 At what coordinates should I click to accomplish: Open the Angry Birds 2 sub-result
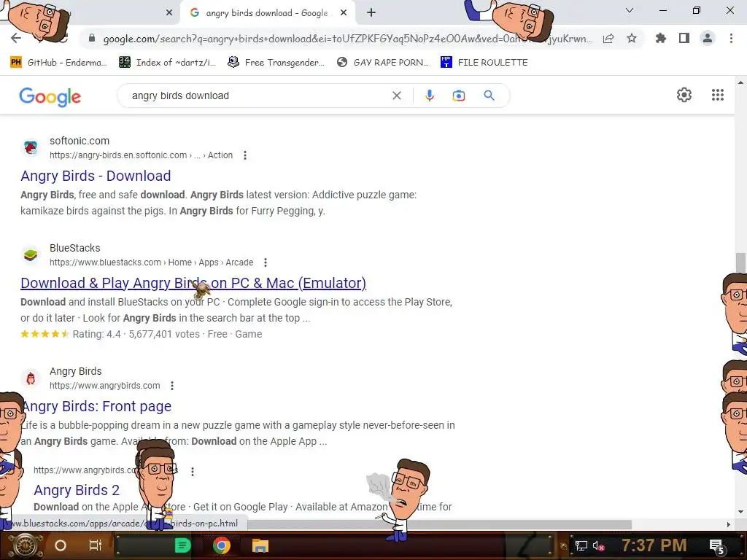(77, 490)
